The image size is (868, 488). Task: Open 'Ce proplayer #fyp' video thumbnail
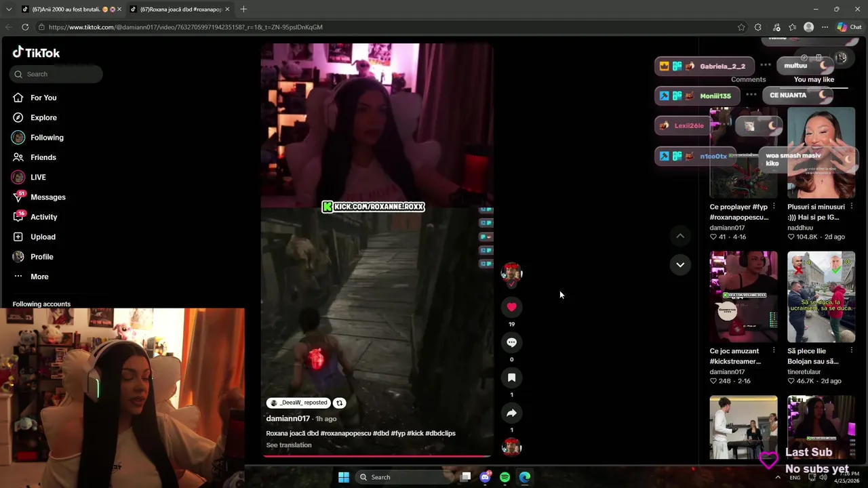(744, 152)
